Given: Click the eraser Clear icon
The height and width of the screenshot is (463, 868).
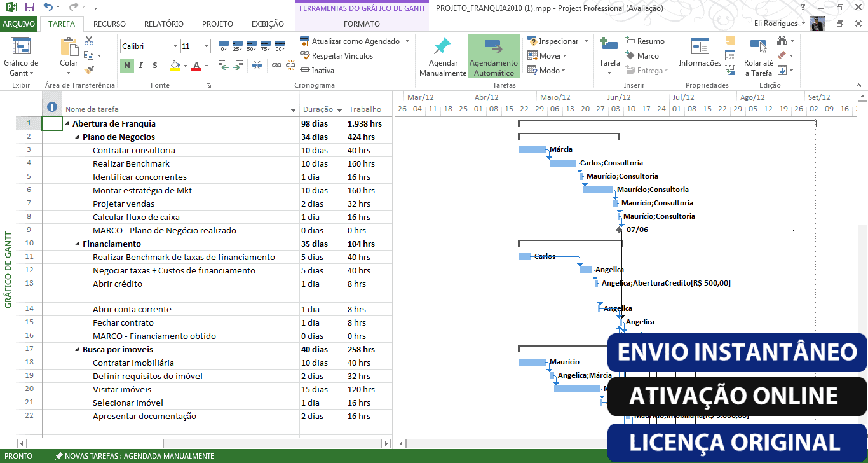Looking at the screenshot, I should coord(782,55).
